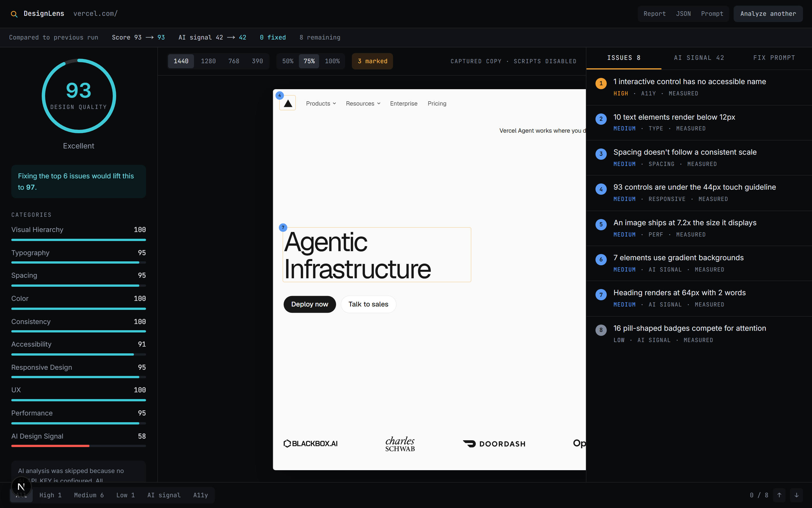Filter issues by AI signal
The height and width of the screenshot is (508, 812).
164,495
